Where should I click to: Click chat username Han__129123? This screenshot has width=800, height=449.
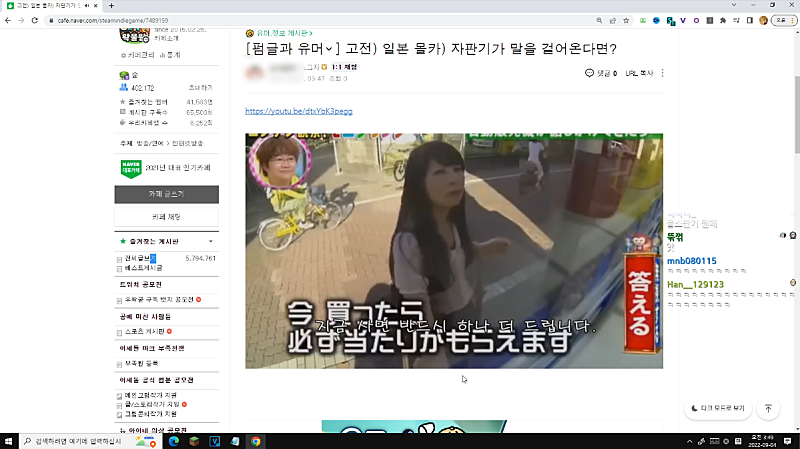click(695, 284)
